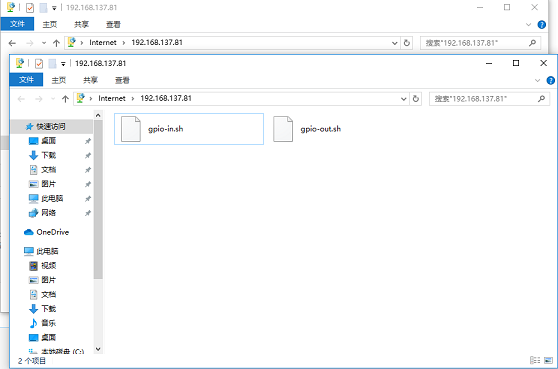Switch to 查看 tab in back window
Viewport: 558px width, 369px height.
[113, 24]
